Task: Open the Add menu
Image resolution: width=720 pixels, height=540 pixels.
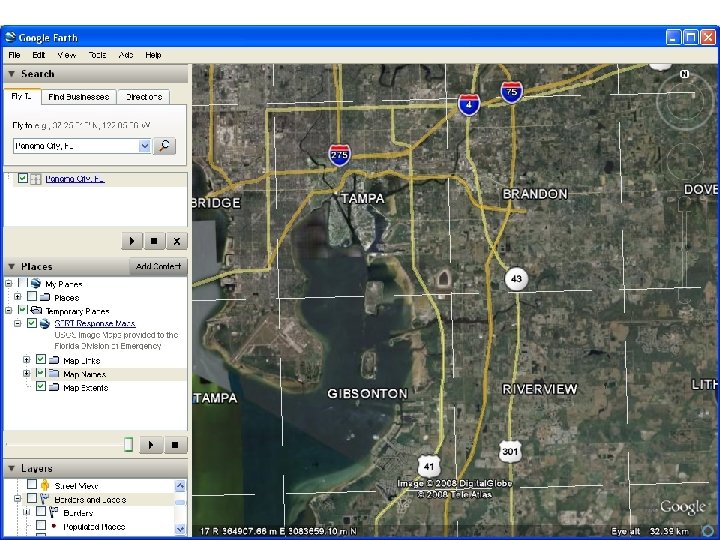Action: click(x=126, y=55)
